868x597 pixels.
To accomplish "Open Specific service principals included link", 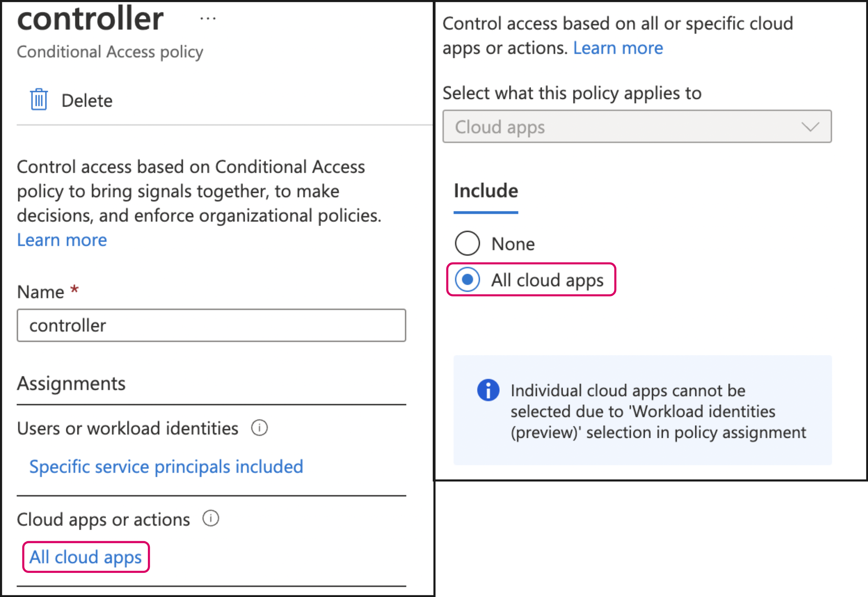I will click(166, 466).
